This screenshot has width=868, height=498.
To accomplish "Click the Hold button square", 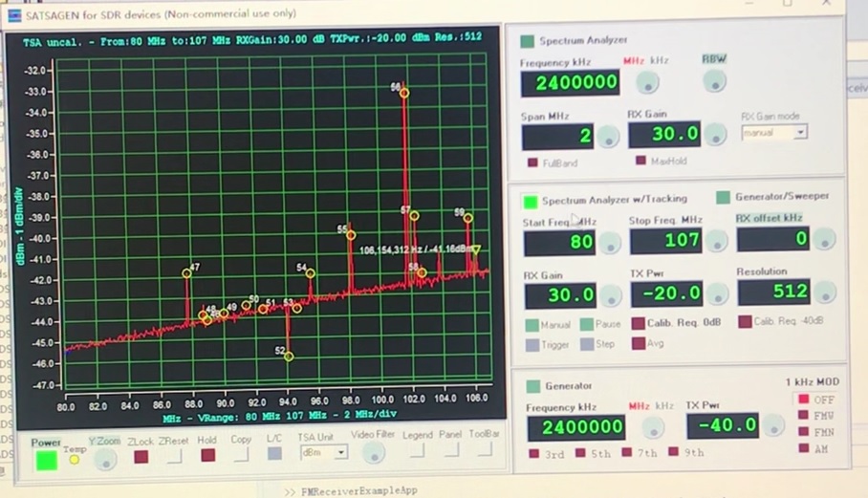I will tap(207, 456).
